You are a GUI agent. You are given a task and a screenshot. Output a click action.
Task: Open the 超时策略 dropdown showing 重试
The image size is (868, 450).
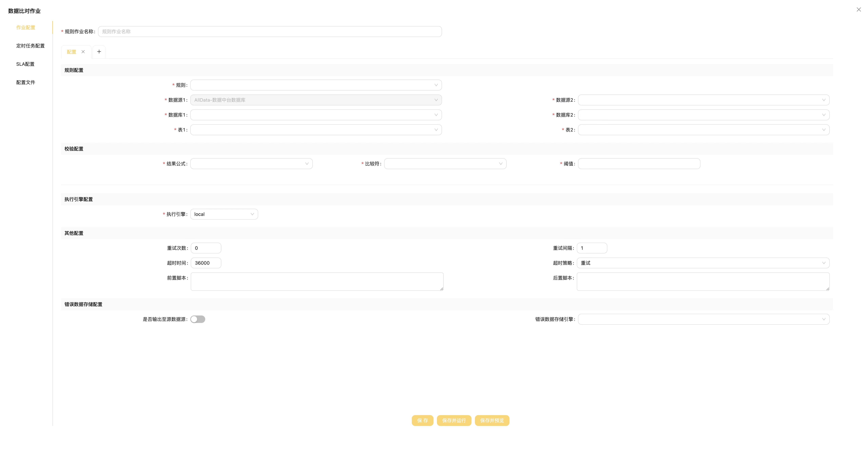pos(703,263)
